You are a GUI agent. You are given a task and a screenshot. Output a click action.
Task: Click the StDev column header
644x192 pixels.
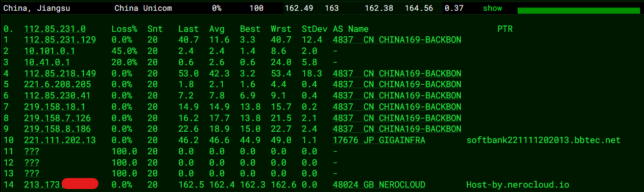(x=314, y=29)
